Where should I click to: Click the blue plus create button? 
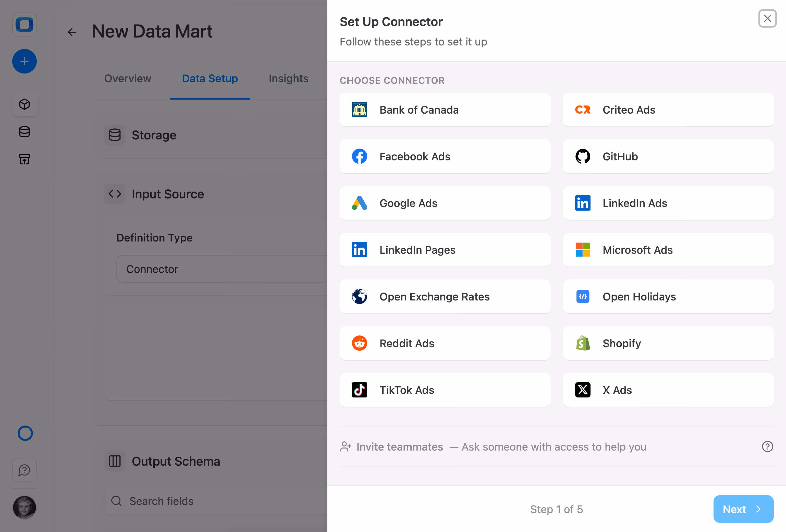pos(24,61)
